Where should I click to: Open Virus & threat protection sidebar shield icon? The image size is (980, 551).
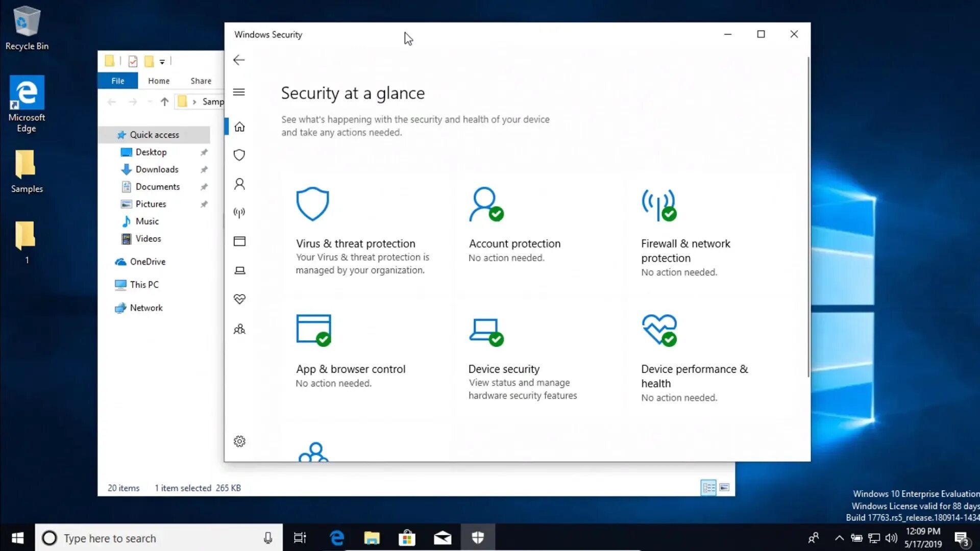coord(239,155)
